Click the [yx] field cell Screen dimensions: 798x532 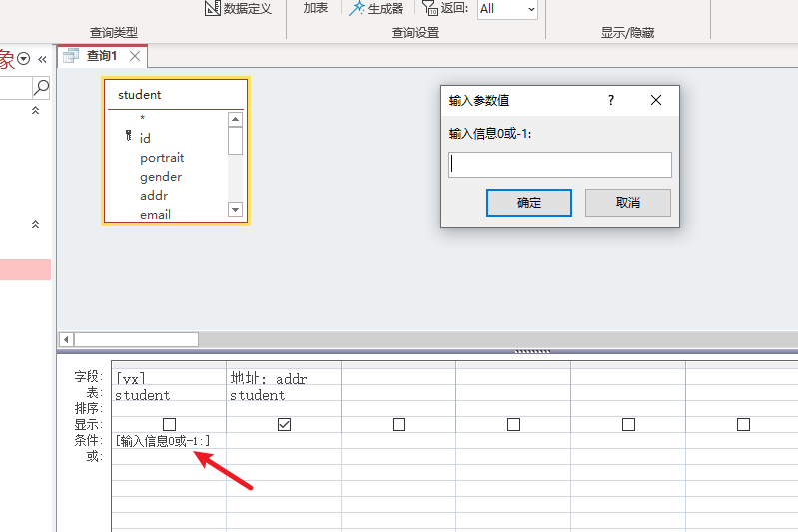169,377
